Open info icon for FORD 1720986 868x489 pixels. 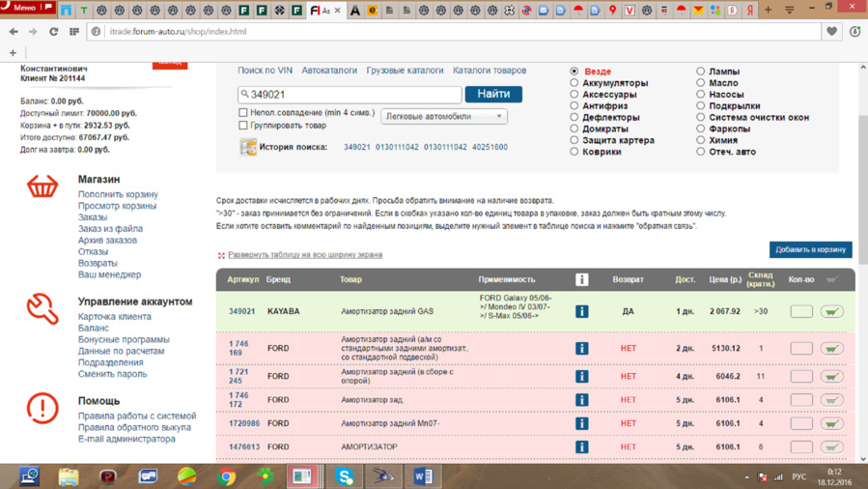pos(581,423)
